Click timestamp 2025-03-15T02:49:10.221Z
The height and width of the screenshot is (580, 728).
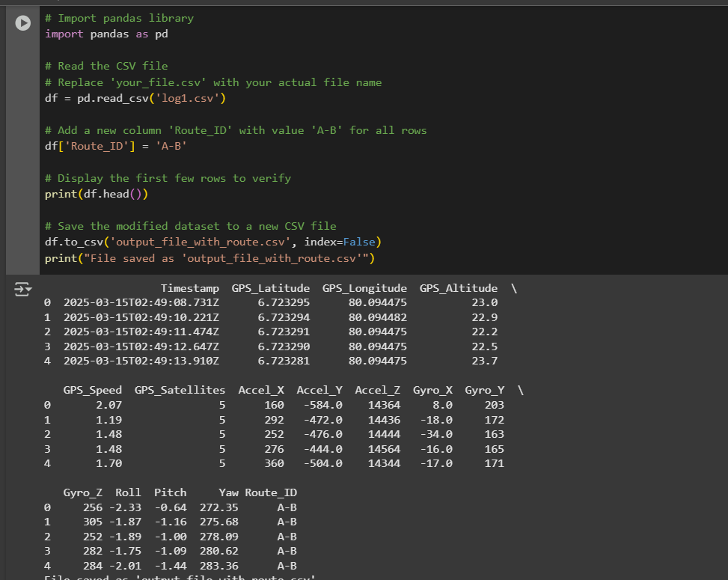[x=141, y=317]
